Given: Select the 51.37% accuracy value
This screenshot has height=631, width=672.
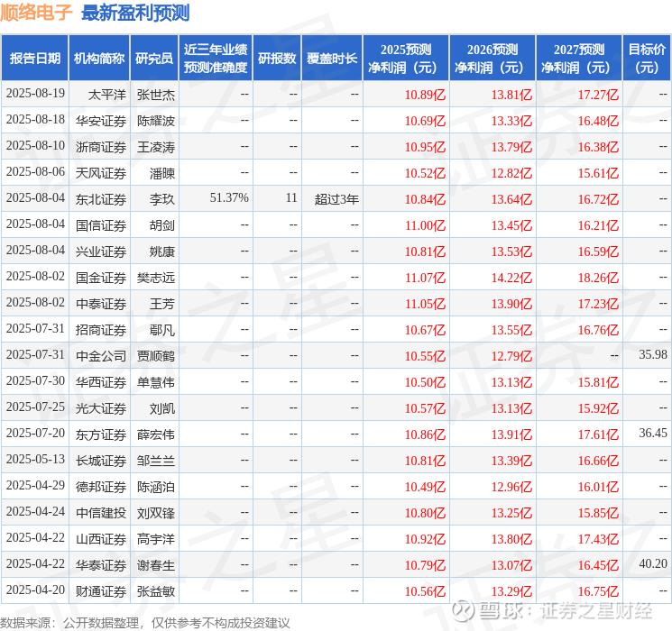Looking at the screenshot, I should pos(229,198).
